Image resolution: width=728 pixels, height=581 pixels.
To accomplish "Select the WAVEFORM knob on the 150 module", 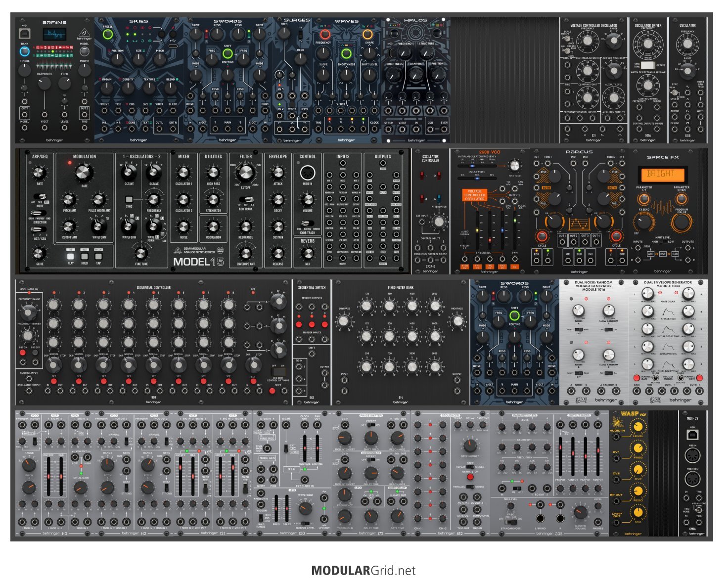I will [x=305, y=508].
